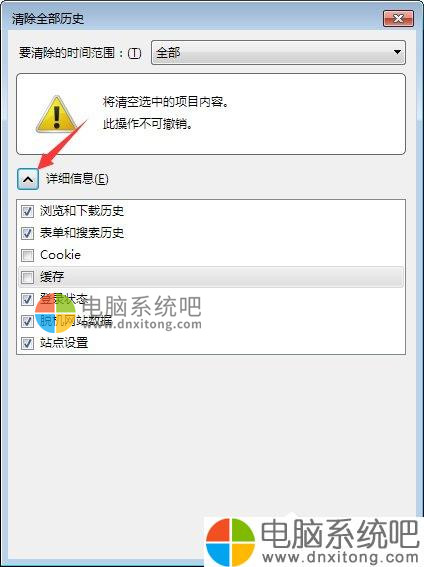Collapse the 详细信息 details chevron

pos(28,179)
